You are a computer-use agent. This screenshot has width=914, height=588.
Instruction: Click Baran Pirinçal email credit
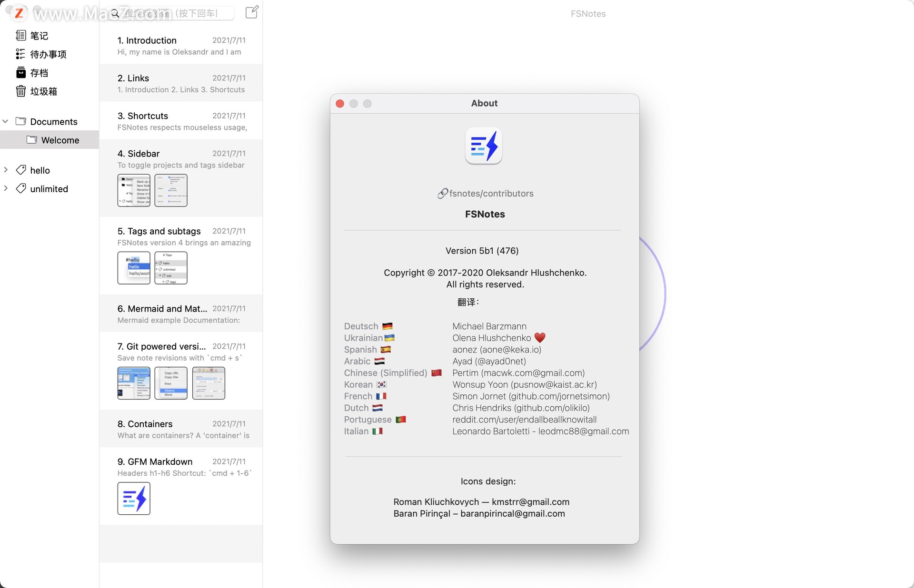tap(479, 514)
